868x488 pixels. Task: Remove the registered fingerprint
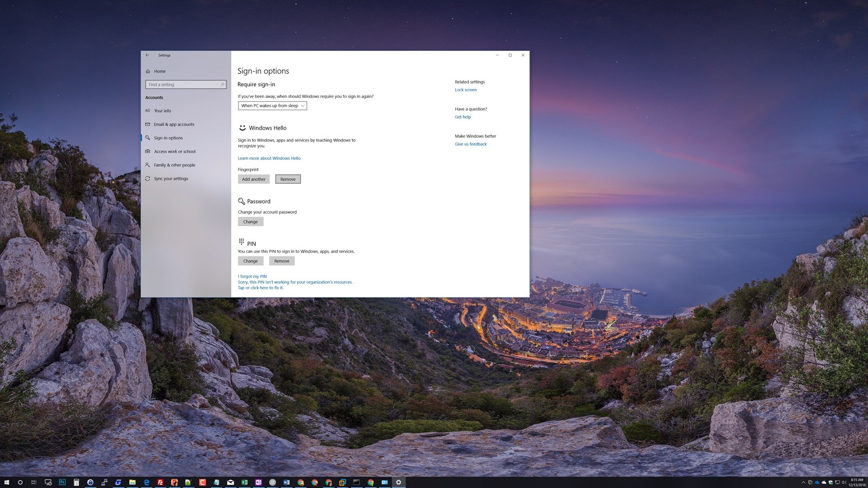[288, 179]
